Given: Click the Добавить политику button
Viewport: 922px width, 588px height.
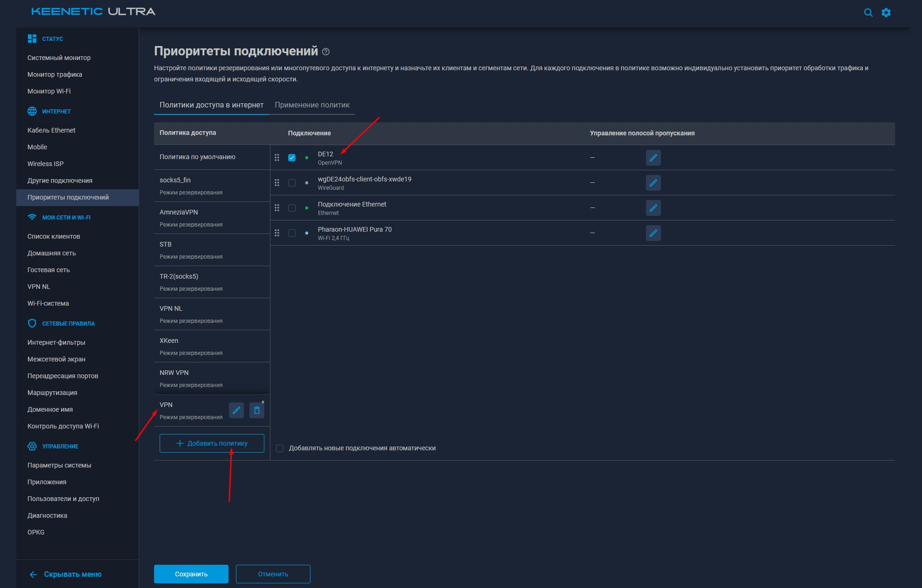Looking at the screenshot, I should [x=211, y=443].
